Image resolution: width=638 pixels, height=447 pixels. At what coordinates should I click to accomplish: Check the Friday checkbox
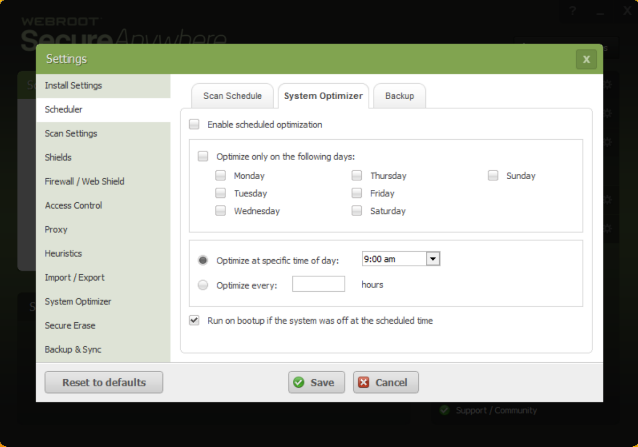357,193
